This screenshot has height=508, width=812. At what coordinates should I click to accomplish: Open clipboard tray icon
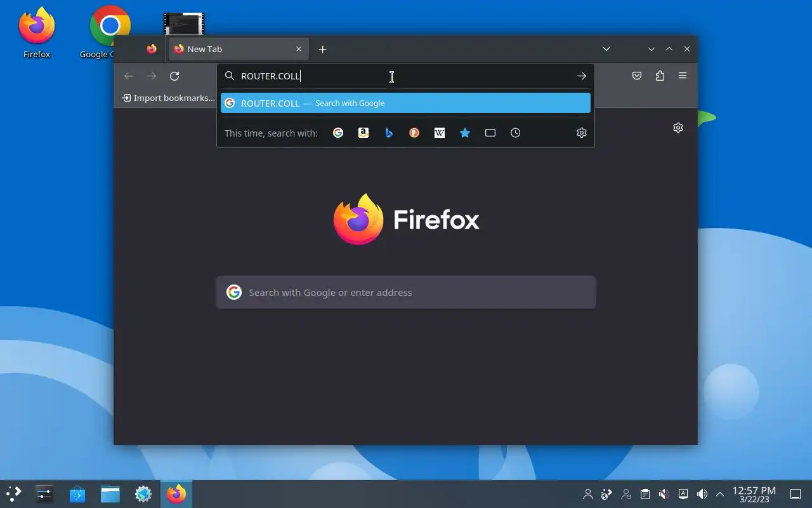click(645, 494)
